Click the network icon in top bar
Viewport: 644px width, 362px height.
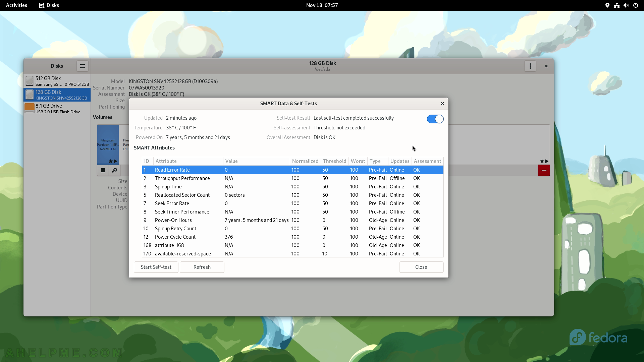(616, 5)
